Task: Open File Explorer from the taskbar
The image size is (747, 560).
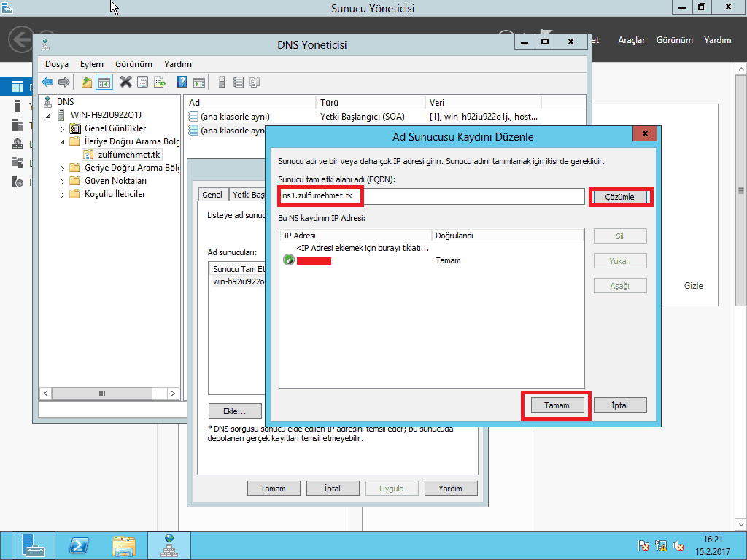Action: click(x=124, y=545)
